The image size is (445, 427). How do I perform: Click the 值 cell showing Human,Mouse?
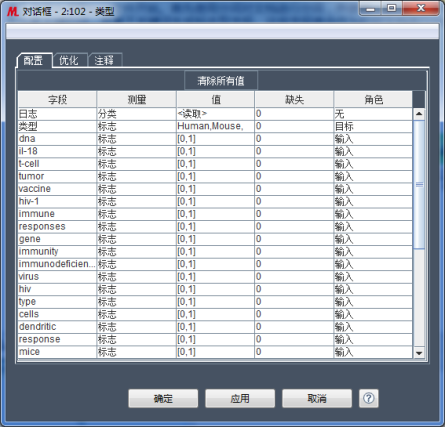click(x=215, y=126)
